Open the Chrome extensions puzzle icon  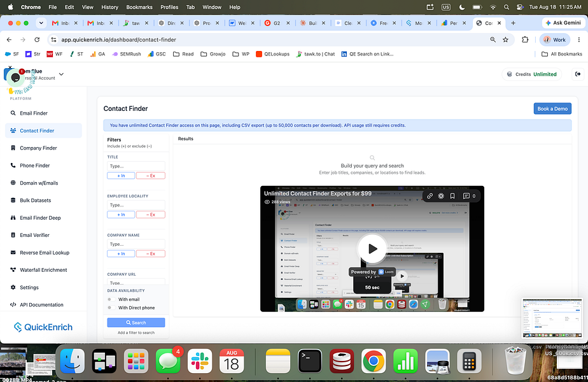click(x=525, y=39)
